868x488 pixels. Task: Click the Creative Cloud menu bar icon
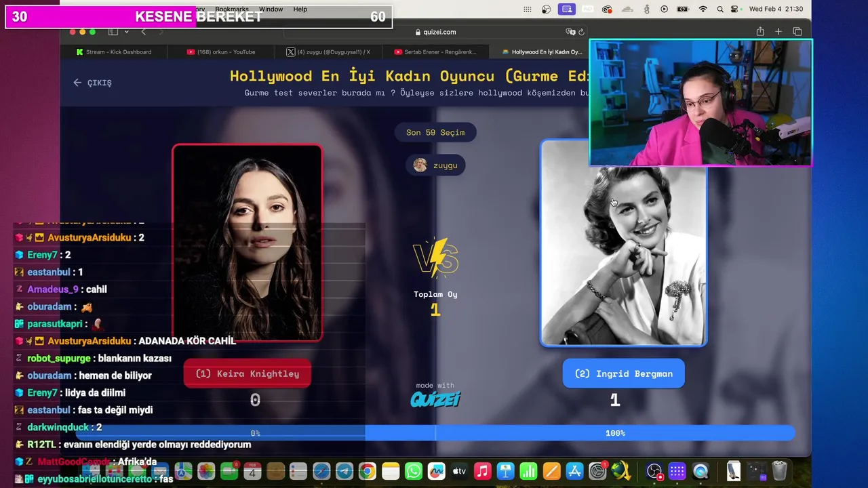(x=608, y=9)
